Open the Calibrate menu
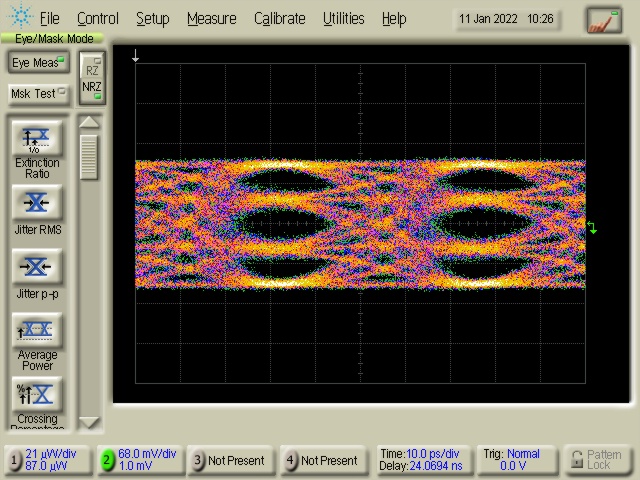Image resolution: width=640 pixels, height=480 pixels. [x=279, y=18]
